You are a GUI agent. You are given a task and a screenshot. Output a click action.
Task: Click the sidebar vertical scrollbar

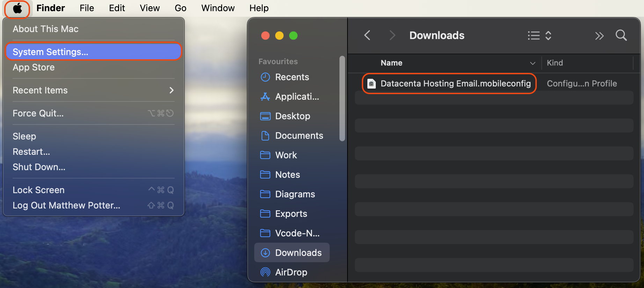coord(342,99)
